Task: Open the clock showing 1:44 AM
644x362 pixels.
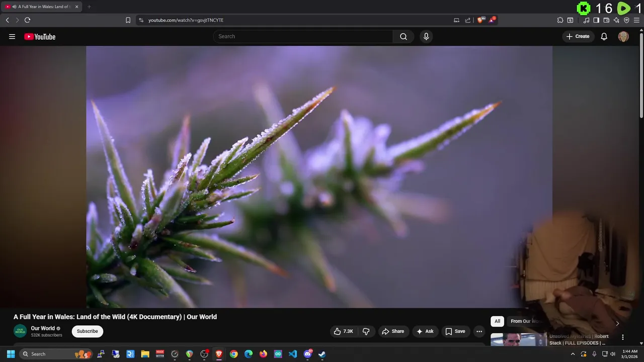Action: 629,354
